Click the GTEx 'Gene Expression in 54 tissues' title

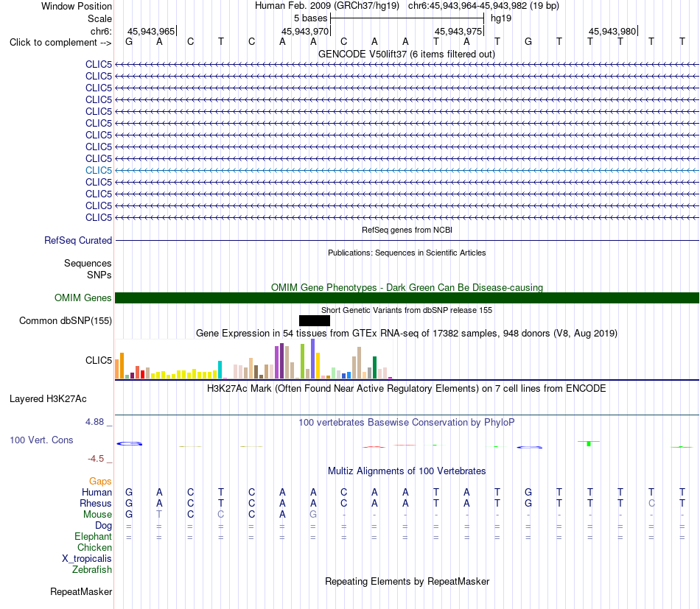coord(407,334)
